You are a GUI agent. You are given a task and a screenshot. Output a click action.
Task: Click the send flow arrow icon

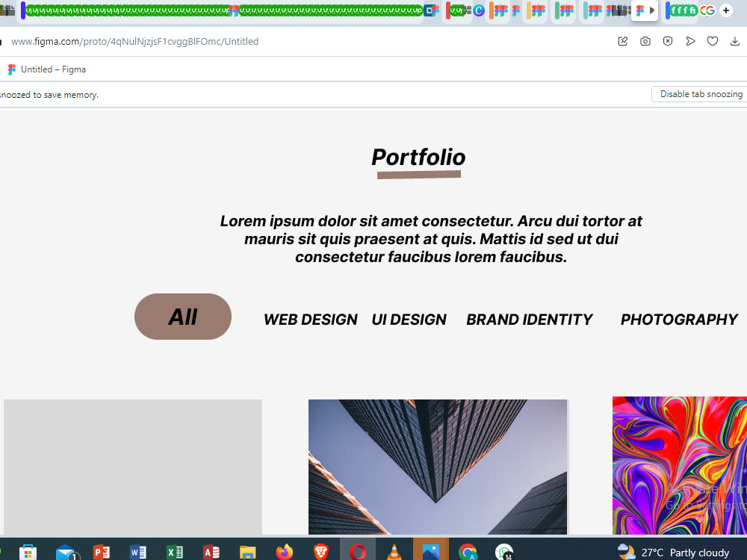click(689, 41)
